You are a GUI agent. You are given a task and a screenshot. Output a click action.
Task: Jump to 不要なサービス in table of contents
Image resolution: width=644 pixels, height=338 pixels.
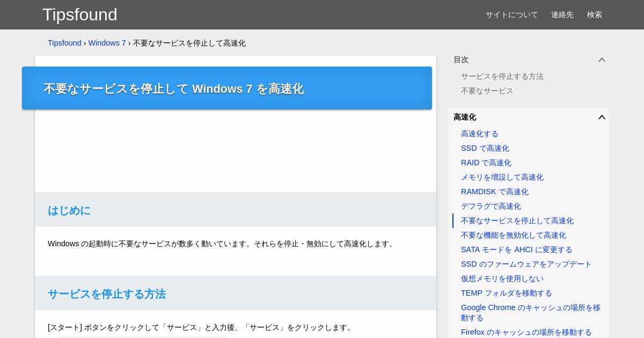point(487,91)
